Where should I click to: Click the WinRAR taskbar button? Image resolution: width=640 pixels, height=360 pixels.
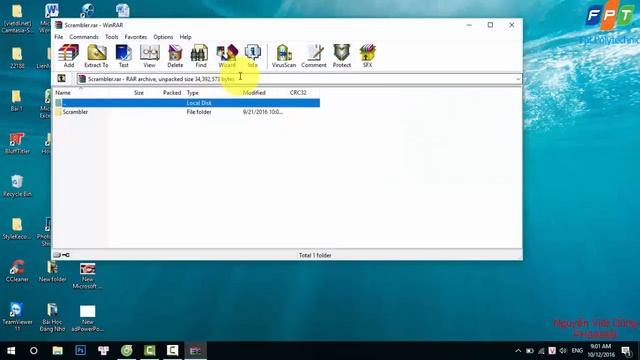196,351
